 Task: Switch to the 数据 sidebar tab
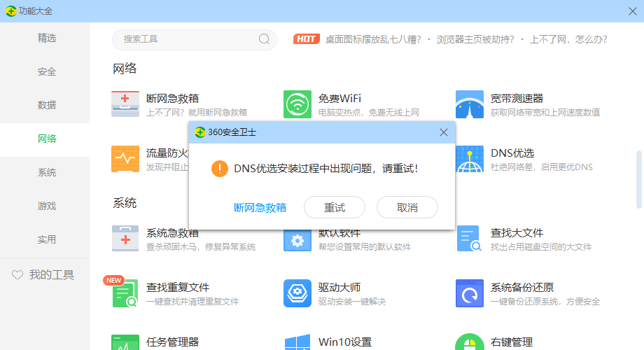pyautogui.click(x=45, y=105)
